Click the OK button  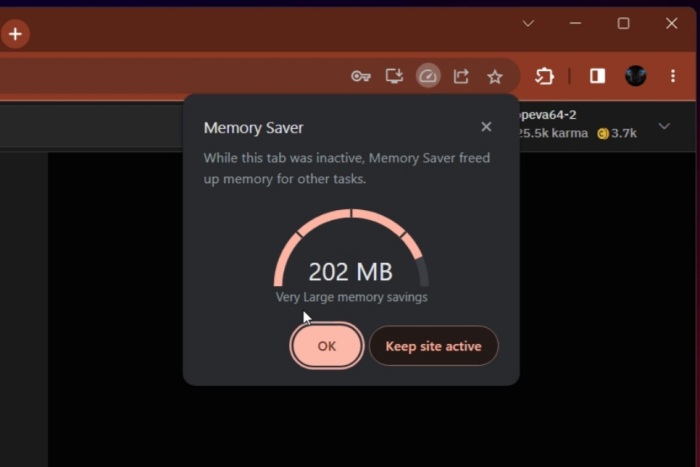(x=326, y=346)
